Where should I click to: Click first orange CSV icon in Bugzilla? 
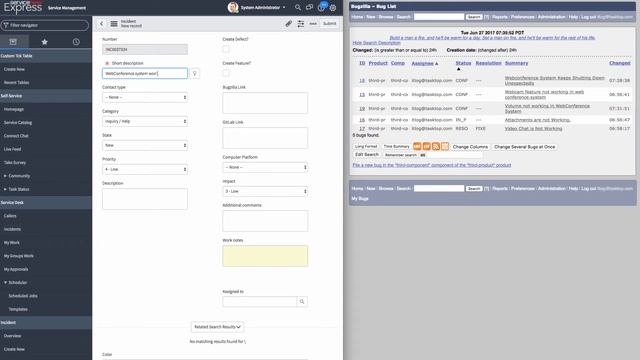pos(417,146)
